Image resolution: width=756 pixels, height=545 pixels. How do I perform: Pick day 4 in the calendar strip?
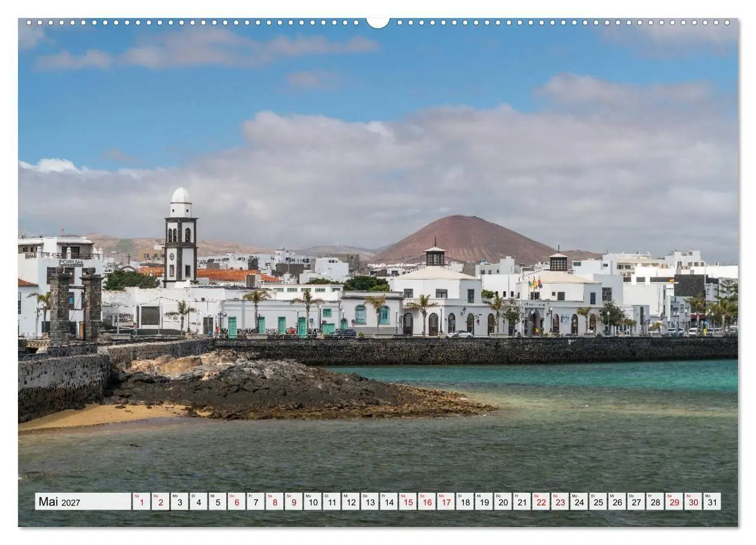point(199,502)
